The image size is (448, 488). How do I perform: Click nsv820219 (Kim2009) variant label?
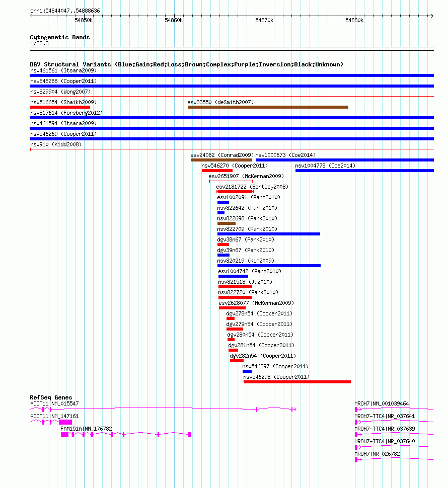pyautogui.click(x=246, y=261)
